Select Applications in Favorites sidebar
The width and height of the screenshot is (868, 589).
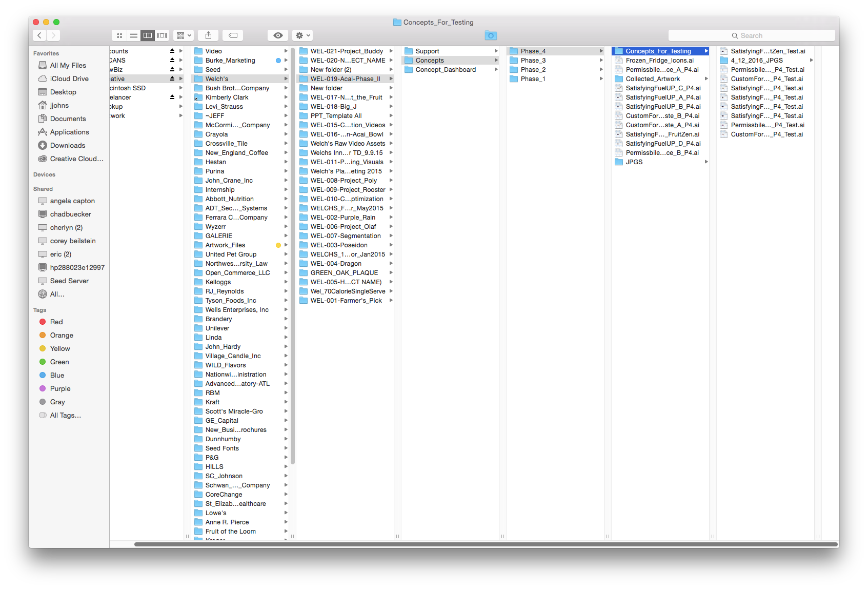click(69, 132)
